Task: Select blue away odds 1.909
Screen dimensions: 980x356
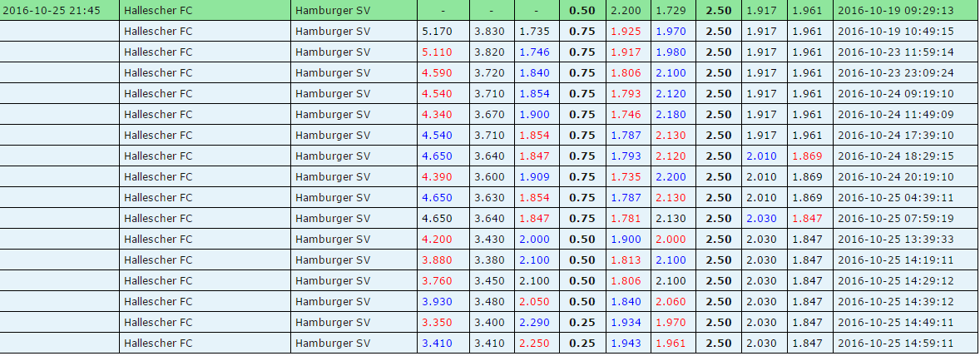Action: tap(534, 176)
